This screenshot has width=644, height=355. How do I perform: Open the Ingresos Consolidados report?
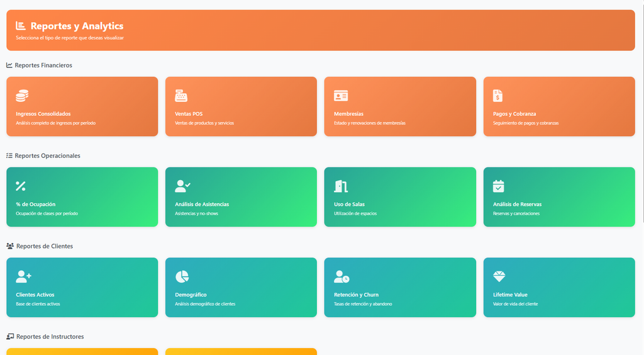point(82,106)
